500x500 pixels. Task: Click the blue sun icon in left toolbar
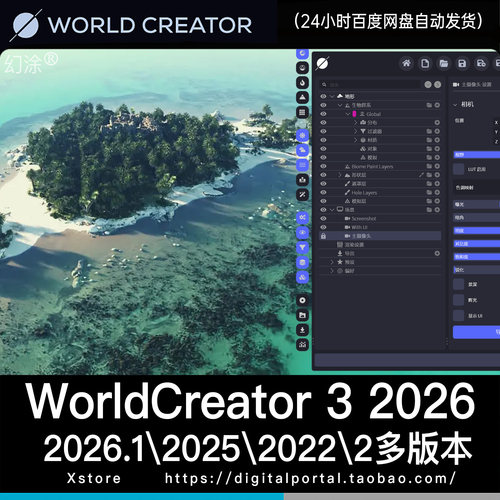(302, 135)
